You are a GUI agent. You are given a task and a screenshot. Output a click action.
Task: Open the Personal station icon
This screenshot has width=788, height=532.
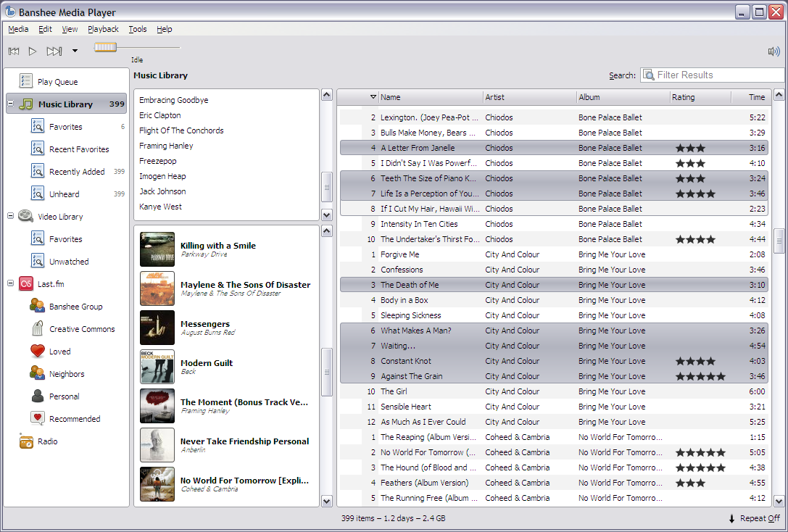tap(38, 396)
